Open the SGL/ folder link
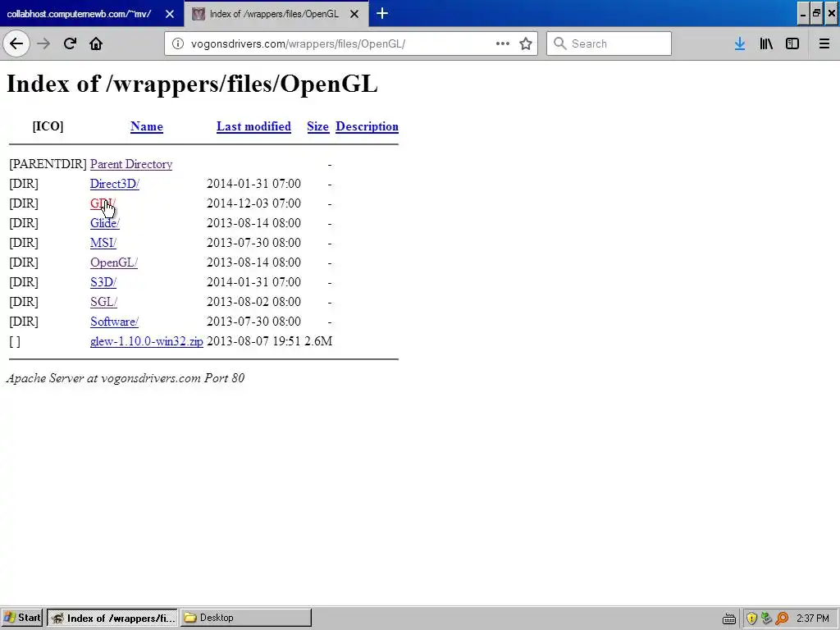This screenshot has height=630, width=840. point(104,302)
